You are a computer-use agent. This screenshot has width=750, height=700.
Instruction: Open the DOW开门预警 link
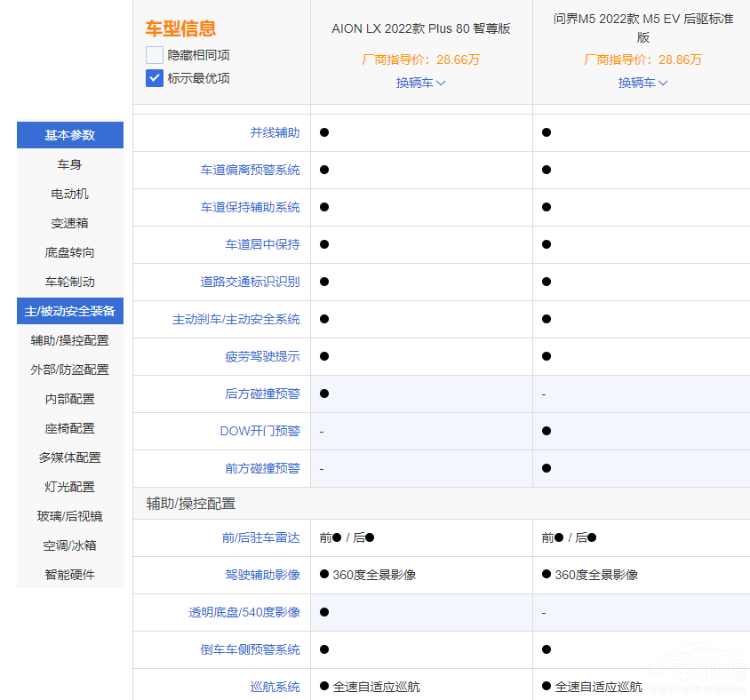point(259,431)
